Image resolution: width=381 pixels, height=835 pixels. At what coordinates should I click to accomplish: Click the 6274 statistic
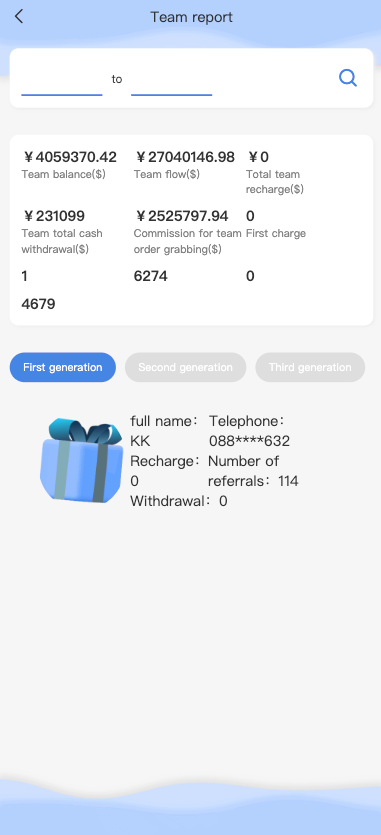coord(150,276)
